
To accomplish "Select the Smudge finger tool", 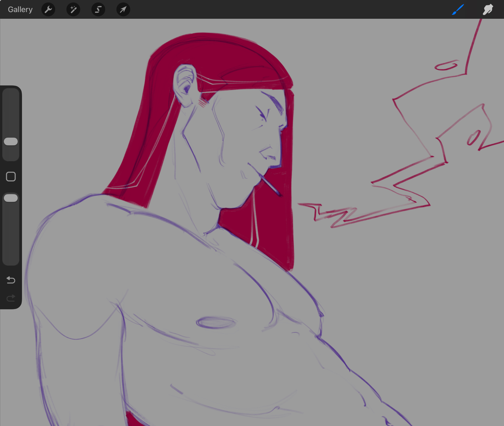I will (x=488, y=10).
